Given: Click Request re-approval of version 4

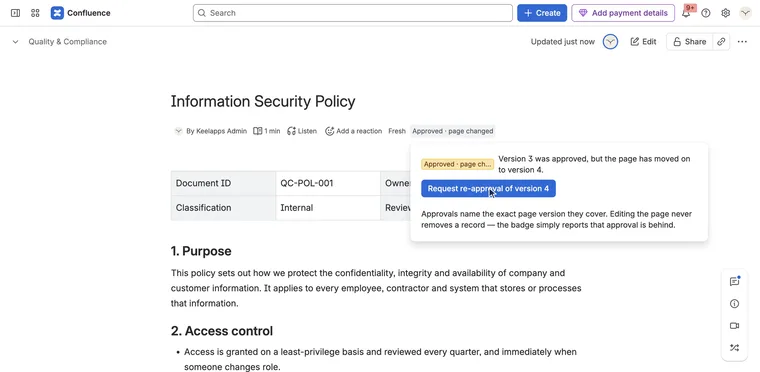Looking at the screenshot, I should [488, 189].
